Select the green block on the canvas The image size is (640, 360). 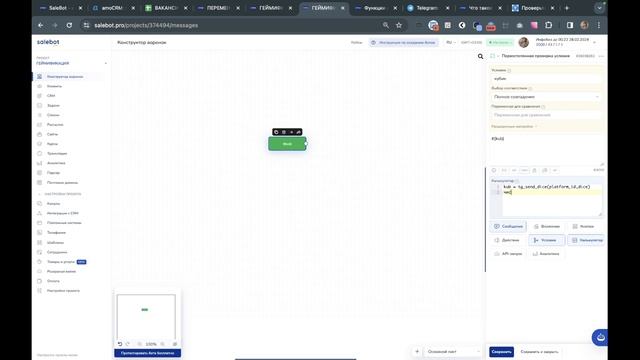[x=287, y=144]
